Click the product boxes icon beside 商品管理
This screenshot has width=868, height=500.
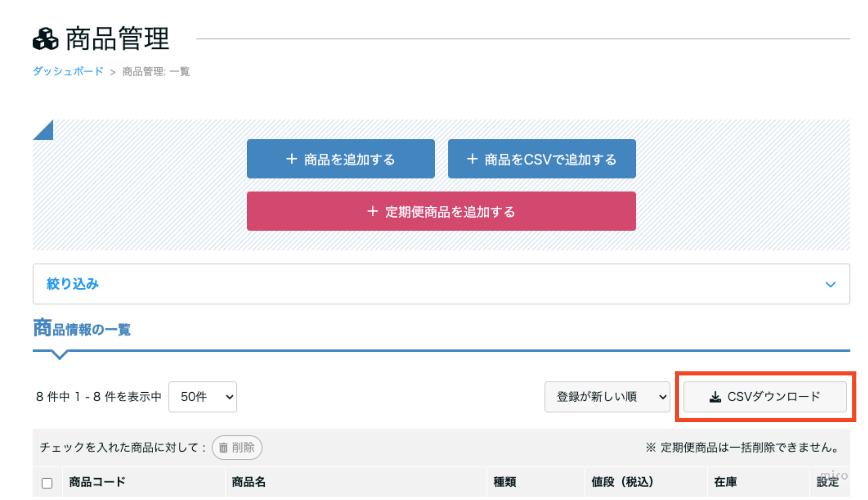coord(45,39)
